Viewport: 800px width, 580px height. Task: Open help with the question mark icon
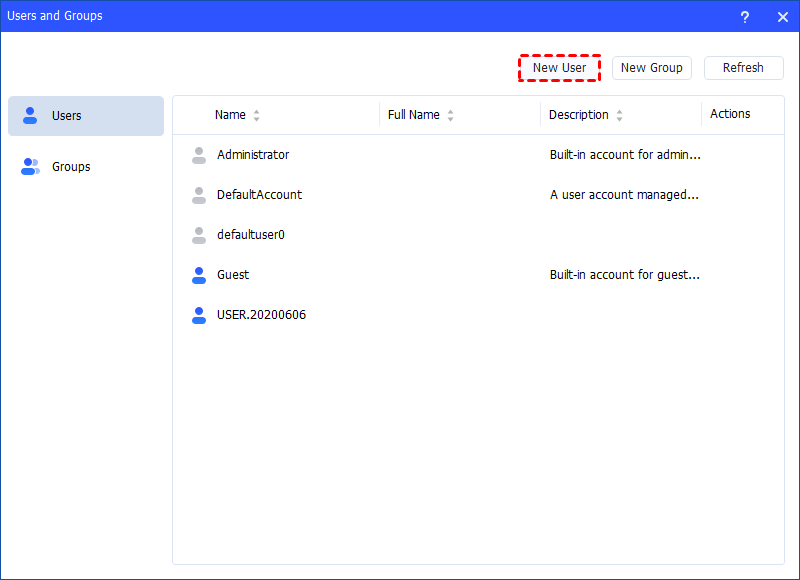coord(745,16)
